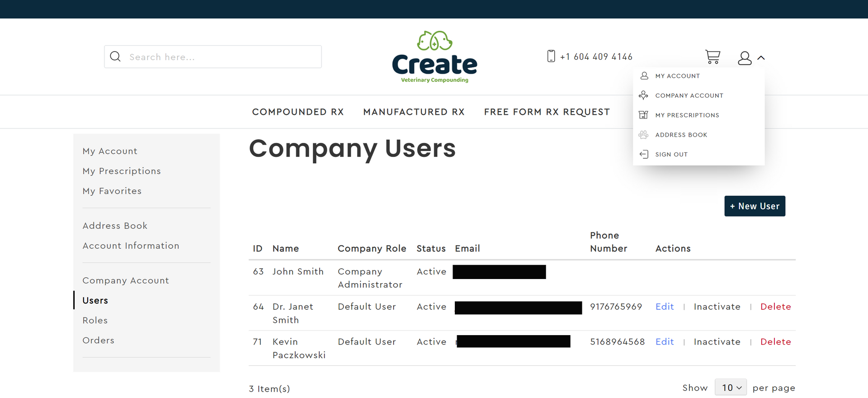Go to Manufactured RX section
The image size is (868, 398).
[414, 112]
